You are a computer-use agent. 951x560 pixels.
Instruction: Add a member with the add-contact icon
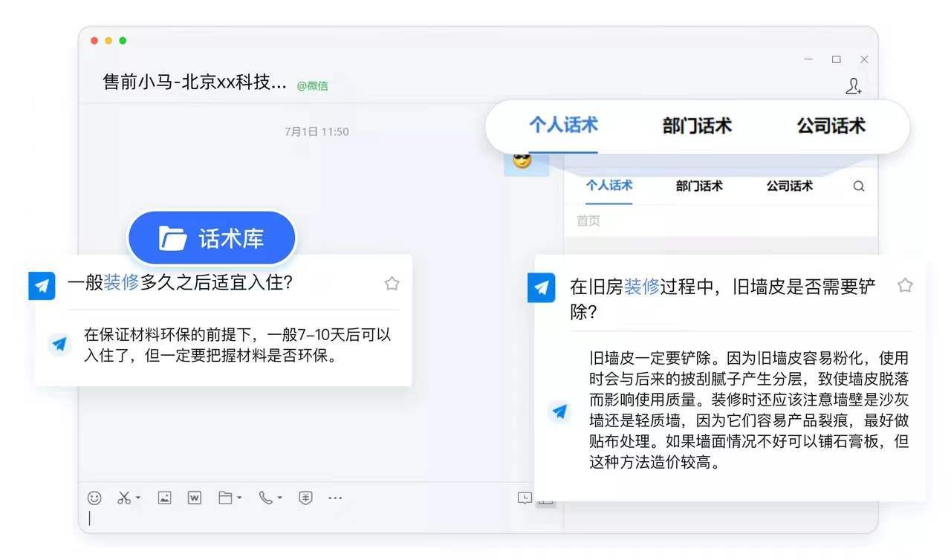(854, 86)
